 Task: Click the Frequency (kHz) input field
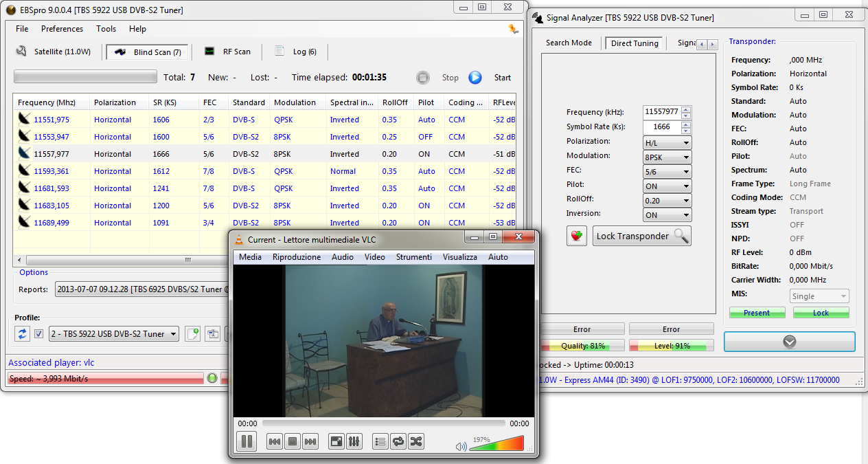pyautogui.click(x=662, y=111)
